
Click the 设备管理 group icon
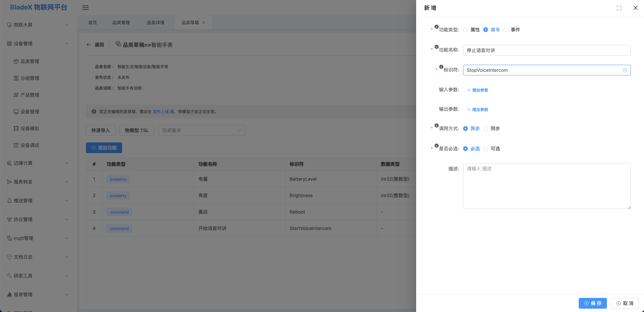coord(9,43)
